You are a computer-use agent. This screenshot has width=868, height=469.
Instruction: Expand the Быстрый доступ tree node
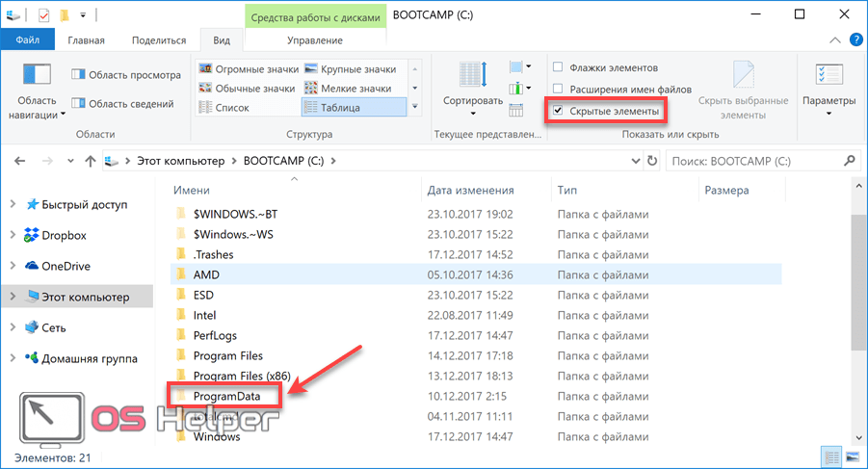pos(12,204)
